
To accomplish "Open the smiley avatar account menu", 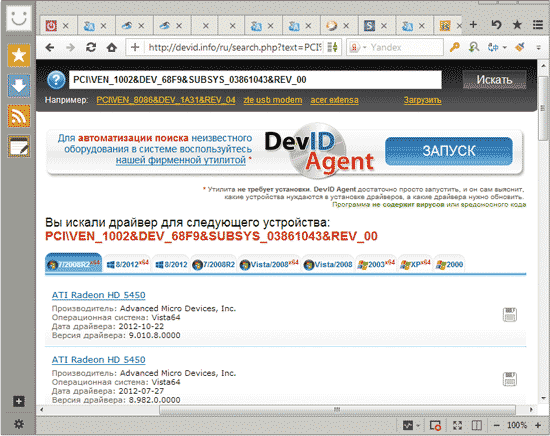I will pyautogui.click(x=19, y=18).
